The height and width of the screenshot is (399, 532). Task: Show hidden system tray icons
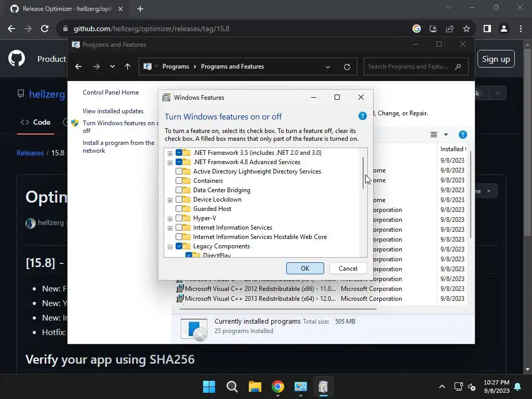click(x=442, y=387)
